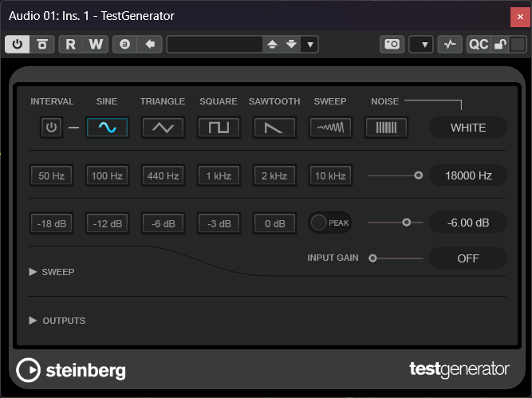Select the Triangle waveform icon
The height and width of the screenshot is (398, 532).
[163, 128]
